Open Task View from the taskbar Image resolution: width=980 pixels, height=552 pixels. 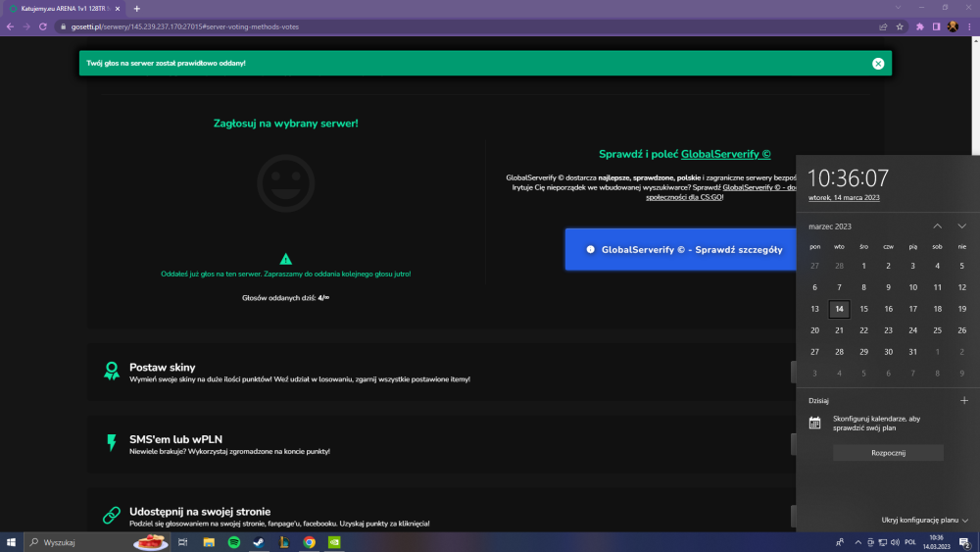click(182, 542)
